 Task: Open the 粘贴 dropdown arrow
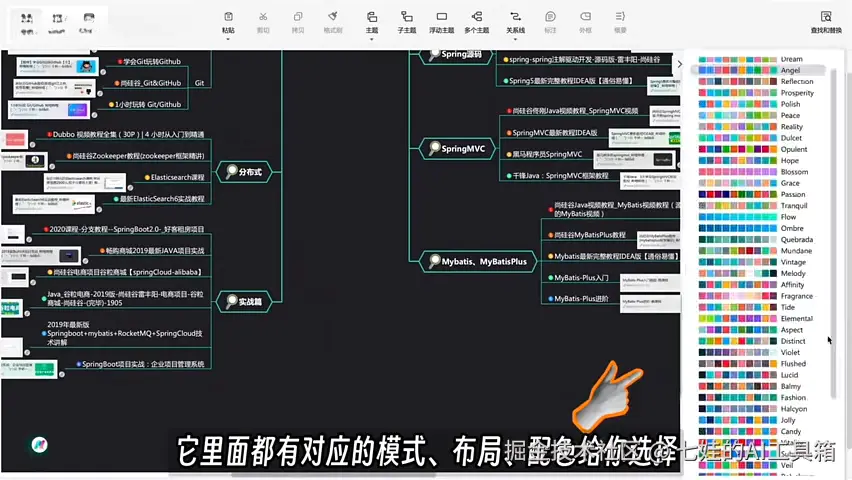[x=228, y=39]
